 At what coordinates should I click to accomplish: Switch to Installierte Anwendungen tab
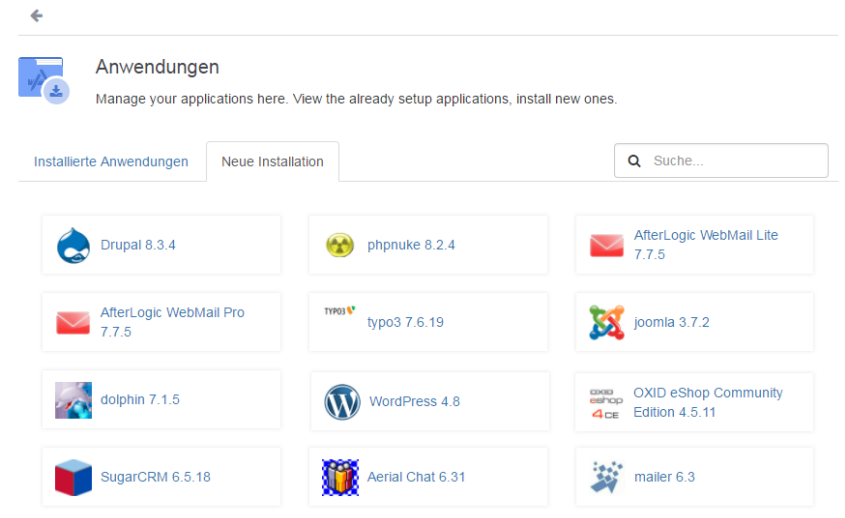click(111, 162)
